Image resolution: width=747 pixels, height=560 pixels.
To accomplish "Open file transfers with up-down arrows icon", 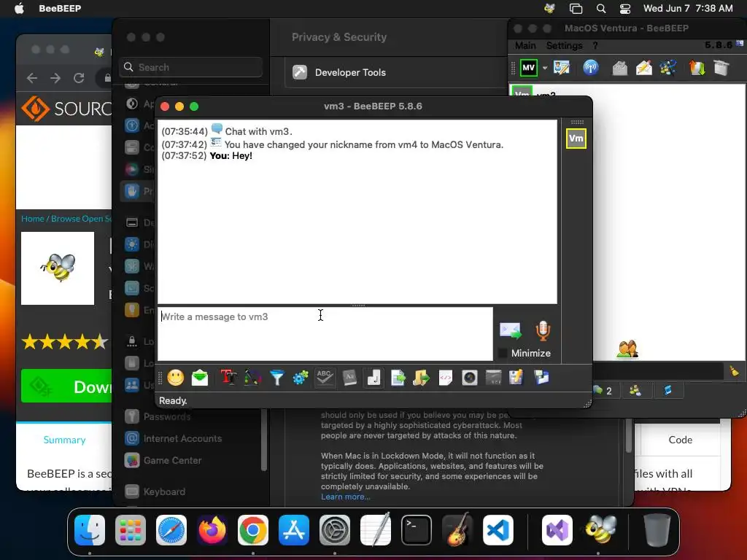I will tap(697, 68).
